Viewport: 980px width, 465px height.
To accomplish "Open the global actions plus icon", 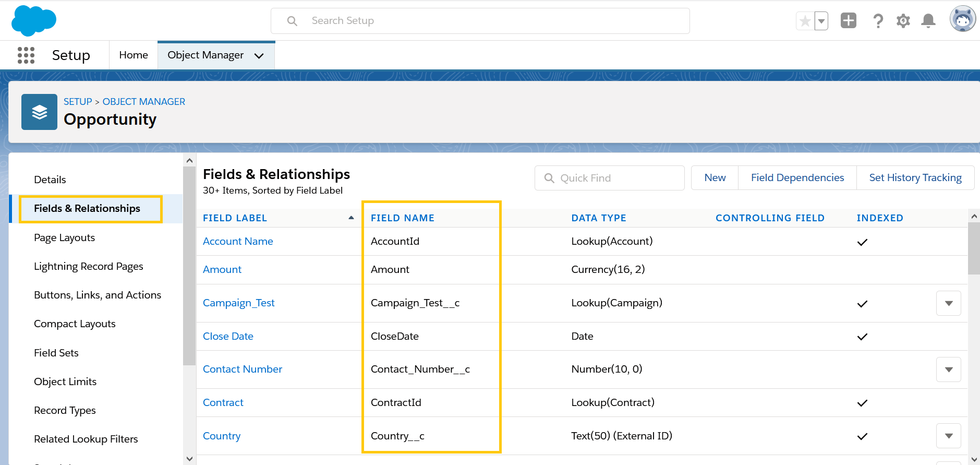I will click(849, 21).
